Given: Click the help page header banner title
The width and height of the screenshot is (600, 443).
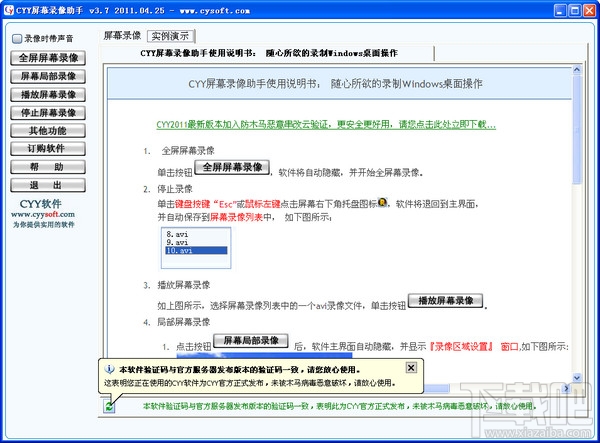Looking at the screenshot, I should pos(336,84).
